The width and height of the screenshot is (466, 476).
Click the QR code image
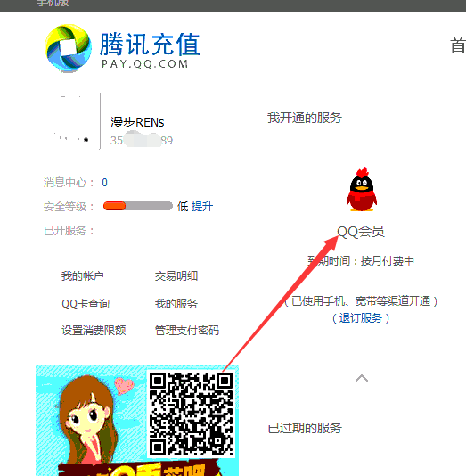(x=192, y=414)
